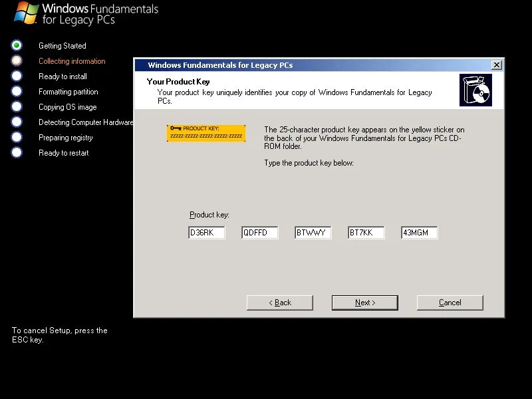Click the 'Preparing registry' label
The image size is (532, 399).
65,138
